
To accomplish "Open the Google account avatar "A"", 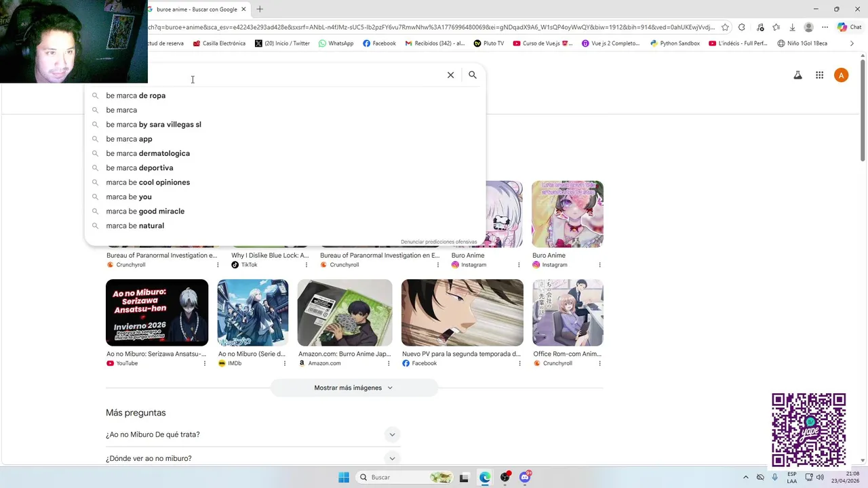I will 841,75.
